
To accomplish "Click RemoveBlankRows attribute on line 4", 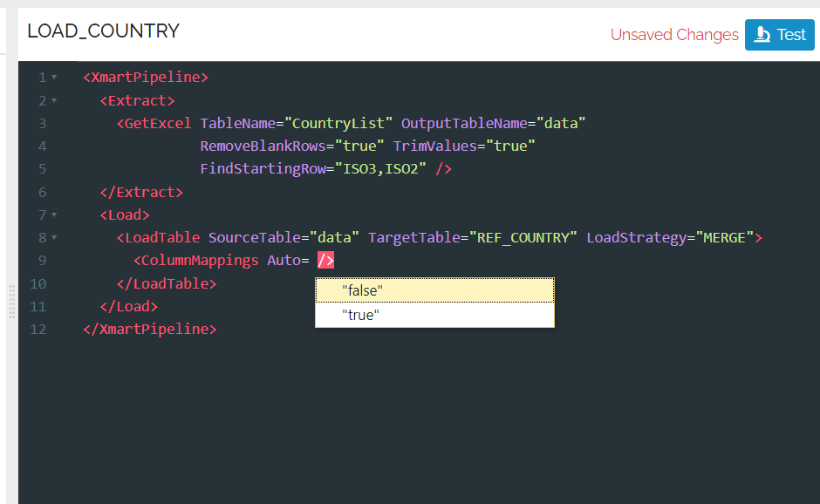I will 263,146.
